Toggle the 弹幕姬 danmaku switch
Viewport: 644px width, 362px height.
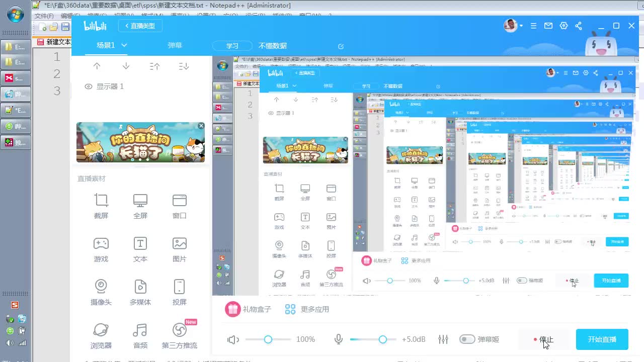coord(467,339)
